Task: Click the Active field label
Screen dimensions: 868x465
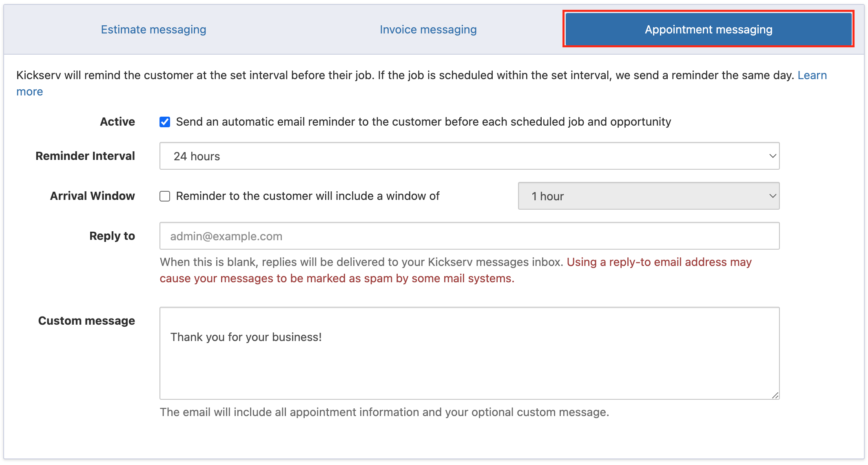Action: (117, 122)
